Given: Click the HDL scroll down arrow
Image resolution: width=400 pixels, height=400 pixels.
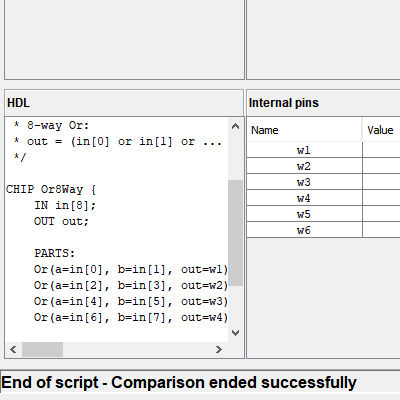Looking at the screenshot, I should click(235, 333).
